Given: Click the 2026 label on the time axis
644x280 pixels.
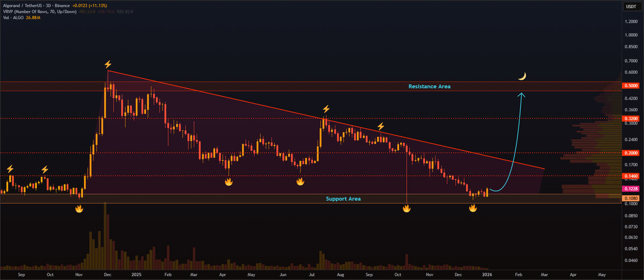Looking at the screenshot, I should click(487, 274).
